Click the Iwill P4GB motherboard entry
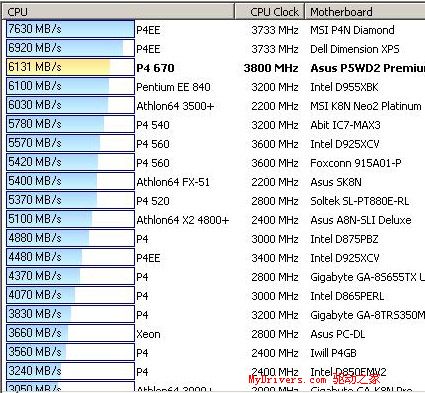The image size is (425, 393). coord(333,353)
